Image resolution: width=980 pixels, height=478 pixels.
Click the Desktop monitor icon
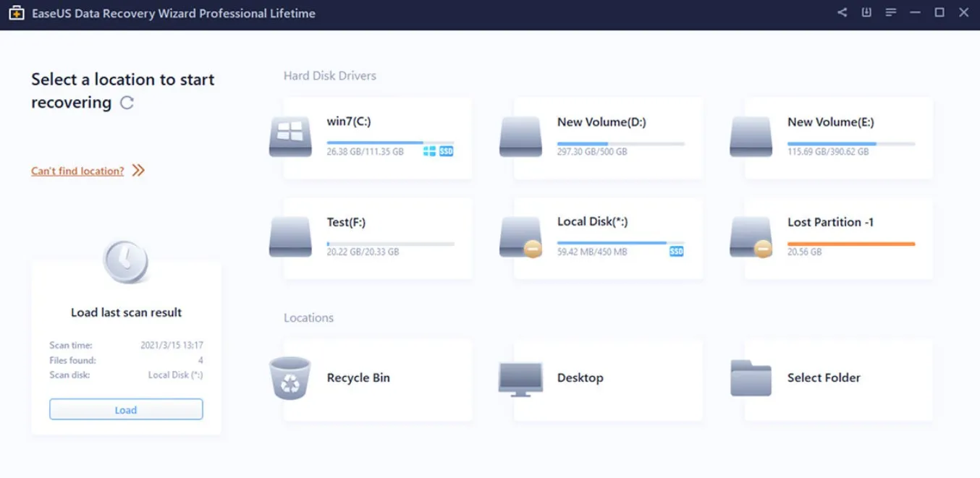(520, 378)
